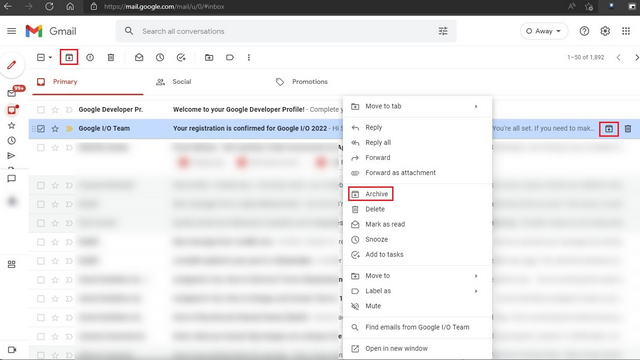Toggle importance marker on Google I/O Team
Screen dimensions: 640x360
tap(69, 129)
